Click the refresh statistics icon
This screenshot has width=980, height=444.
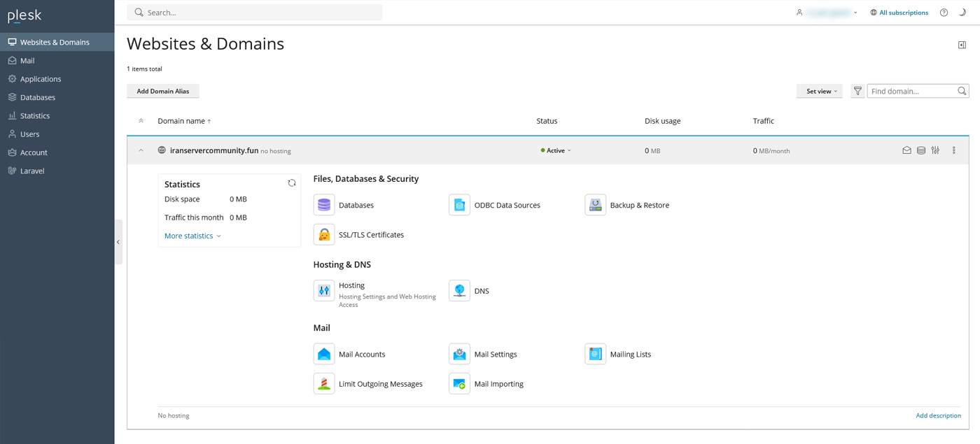292,183
